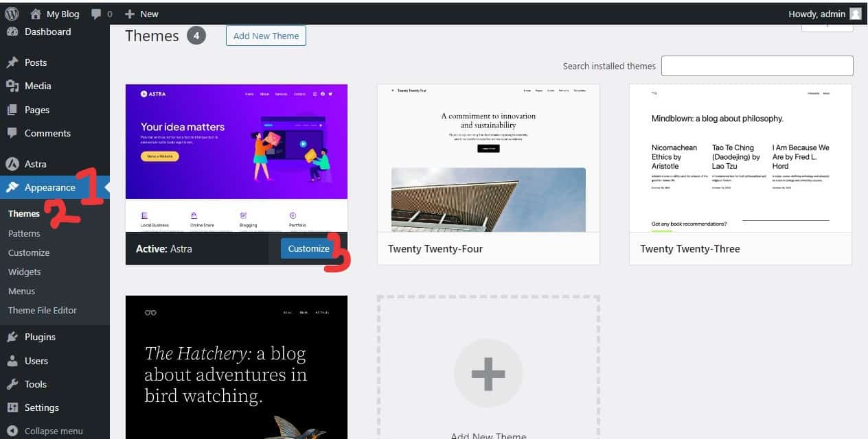Click the Twenty Twenty-Four theme name
The image size is (868, 439).
click(x=435, y=248)
